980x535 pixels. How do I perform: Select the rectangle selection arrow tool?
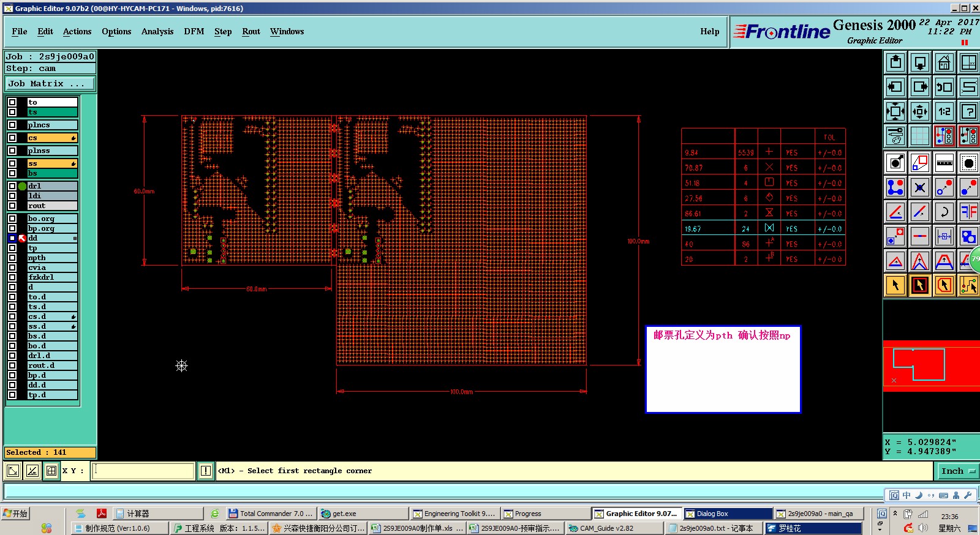coord(920,285)
